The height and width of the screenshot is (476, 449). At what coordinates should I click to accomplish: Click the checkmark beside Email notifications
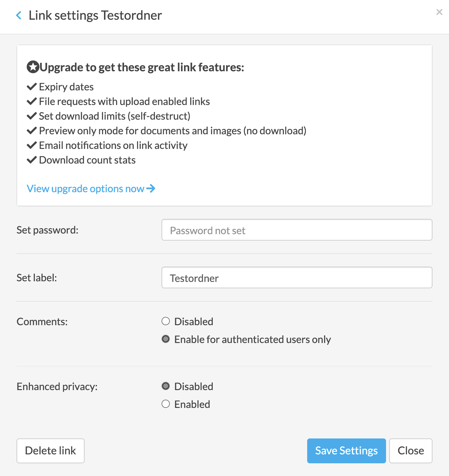point(32,145)
